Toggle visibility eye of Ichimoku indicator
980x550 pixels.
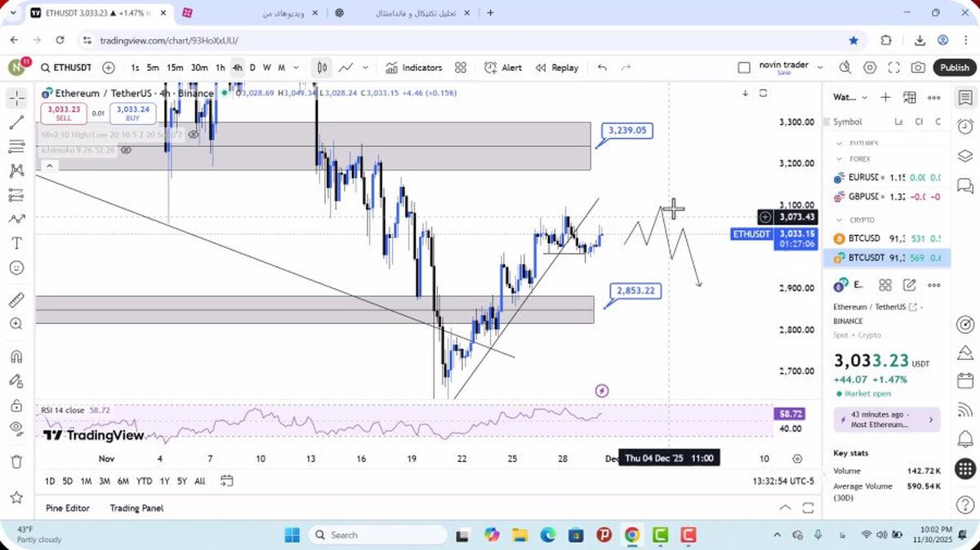point(125,150)
